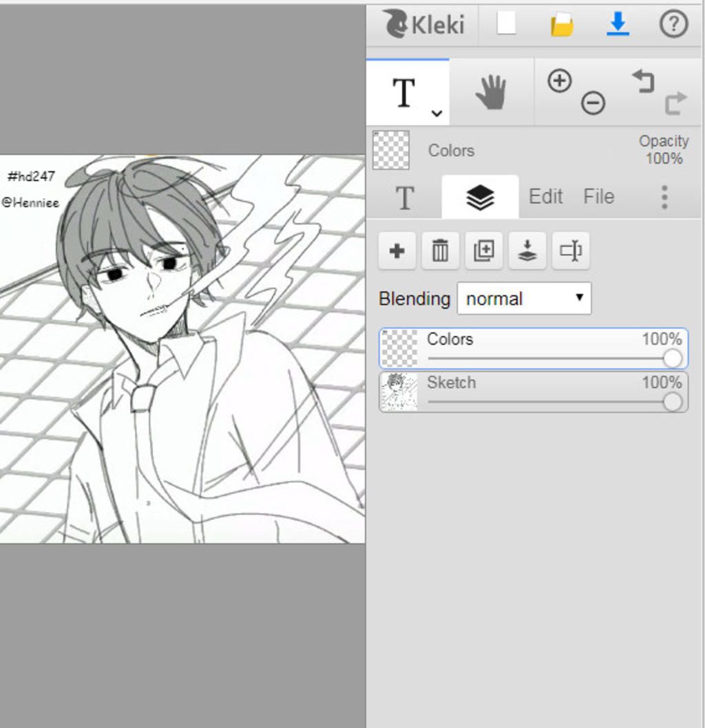Image resolution: width=705 pixels, height=728 pixels.
Task: Duplicate the selected layer
Action: pos(484,251)
